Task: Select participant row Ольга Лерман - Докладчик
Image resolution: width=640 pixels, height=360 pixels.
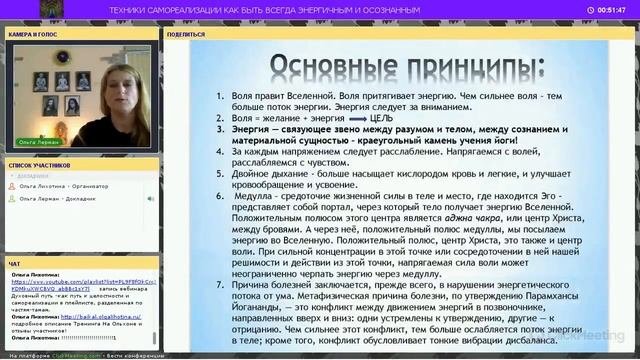Action: coord(82,199)
